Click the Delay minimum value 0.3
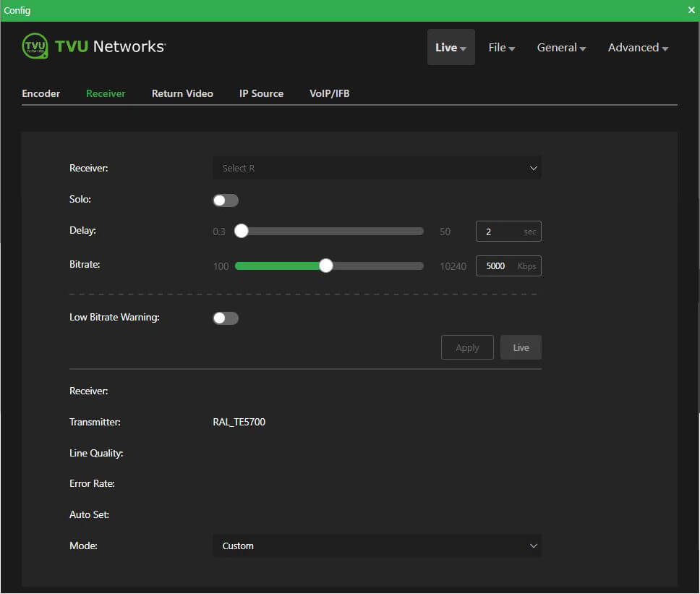Screen dimensions: 700x594 point(218,232)
